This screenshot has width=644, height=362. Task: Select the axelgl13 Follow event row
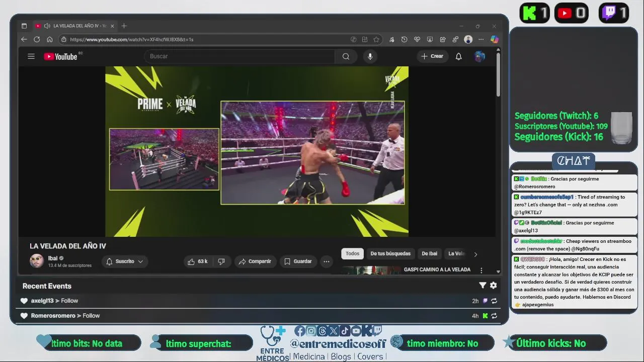point(259,301)
